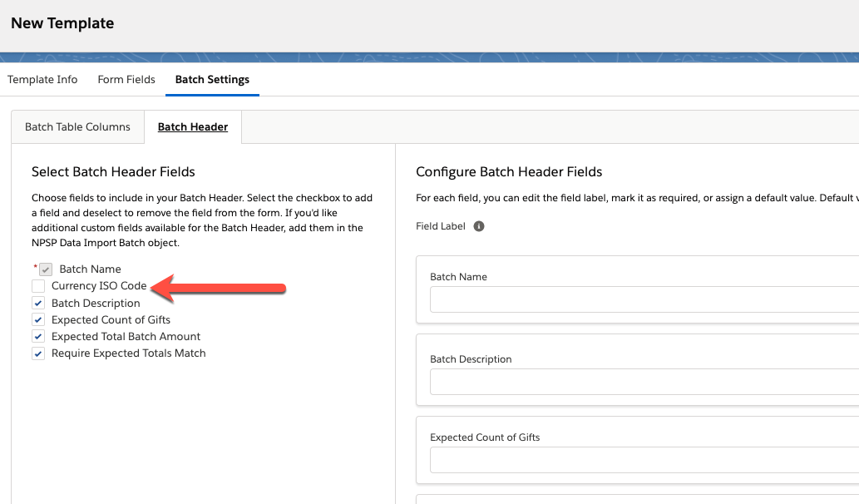Switch to the Batch Table Columns tab
The height and width of the screenshot is (504, 859).
click(x=77, y=126)
